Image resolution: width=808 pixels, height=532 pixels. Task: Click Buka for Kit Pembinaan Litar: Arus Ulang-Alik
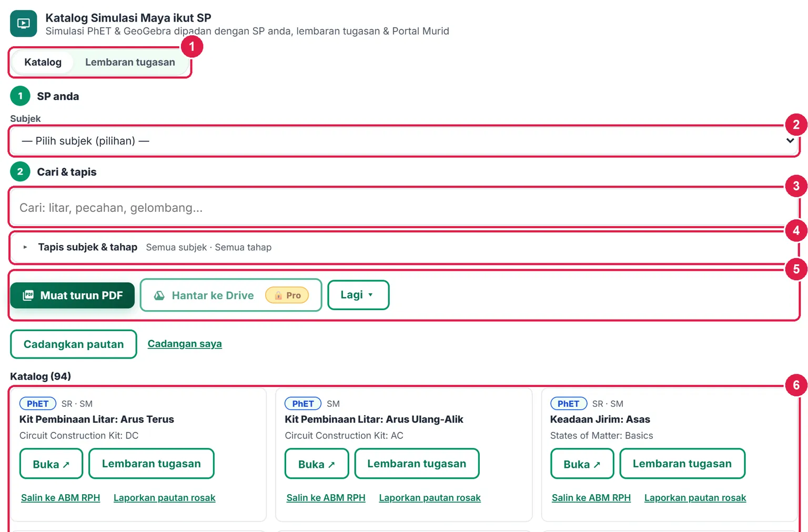coord(317,464)
